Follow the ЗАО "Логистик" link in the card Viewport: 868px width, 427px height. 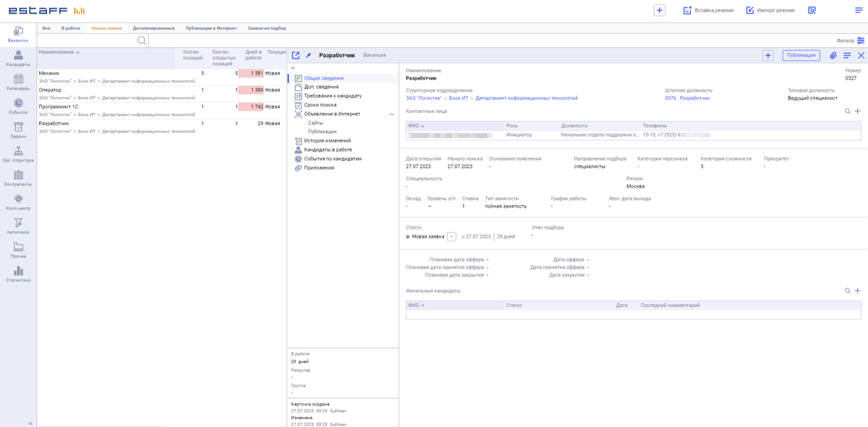[x=424, y=98]
